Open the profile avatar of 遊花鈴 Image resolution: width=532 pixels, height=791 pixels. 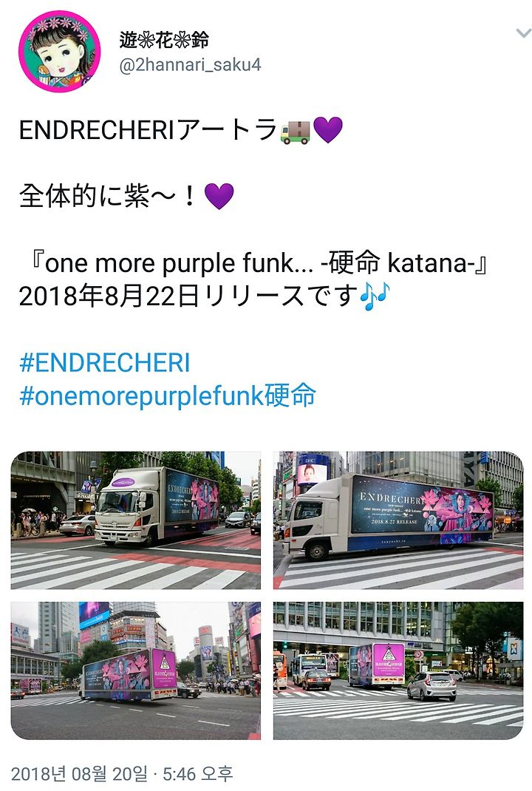click(x=60, y=52)
